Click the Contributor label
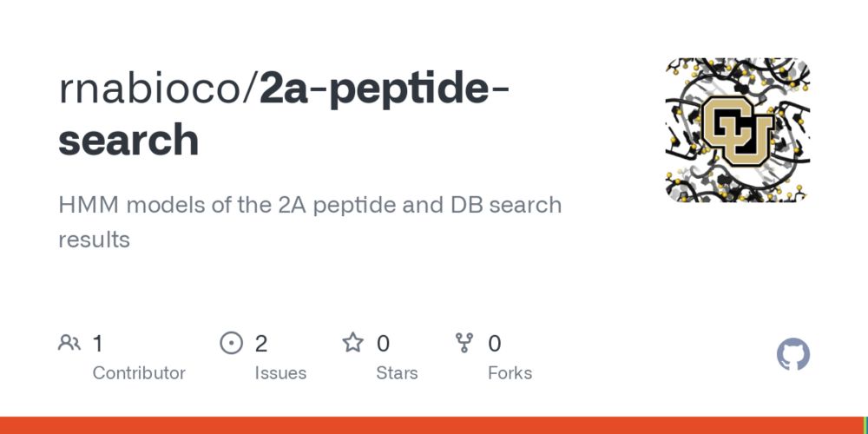This screenshot has height=434, width=868. click(139, 373)
